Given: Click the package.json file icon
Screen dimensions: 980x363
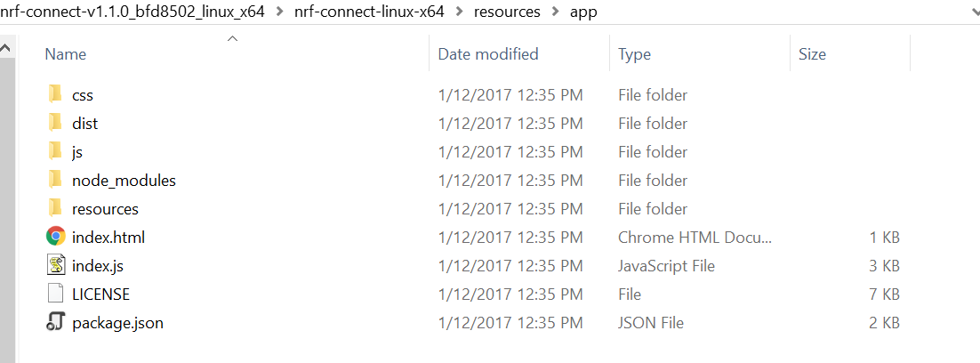Looking at the screenshot, I should [x=56, y=322].
